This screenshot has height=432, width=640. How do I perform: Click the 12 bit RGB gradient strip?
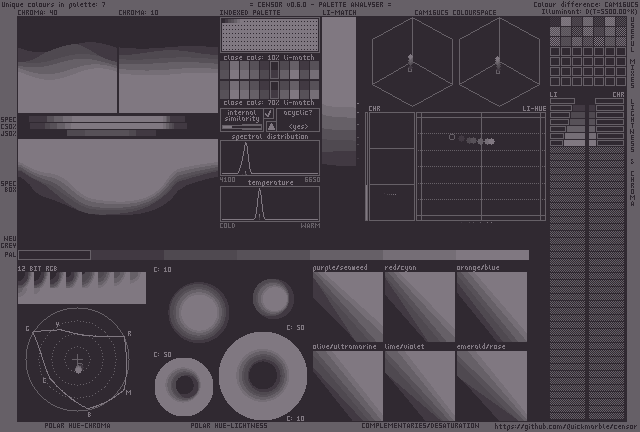(82, 288)
